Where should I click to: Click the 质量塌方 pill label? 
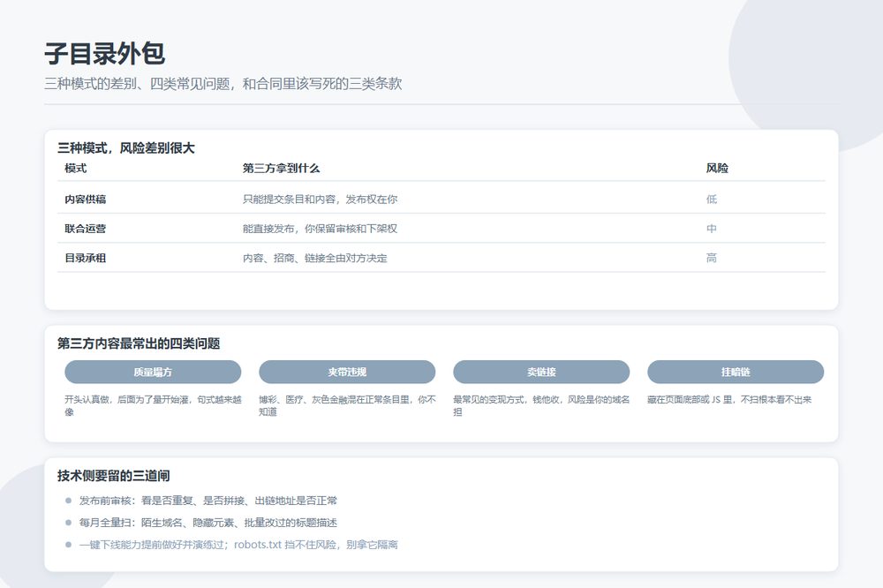tap(153, 373)
